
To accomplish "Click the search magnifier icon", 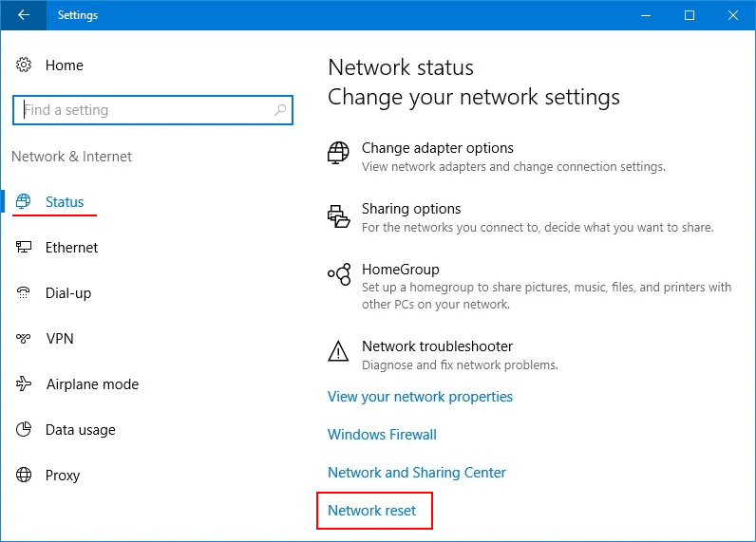I will 280,110.
